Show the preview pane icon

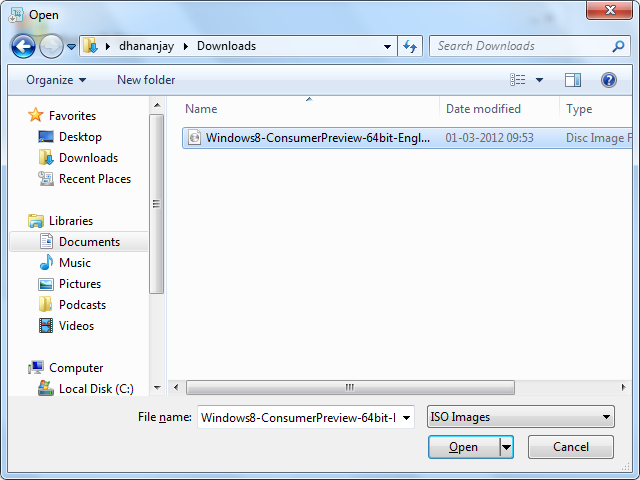tap(573, 80)
